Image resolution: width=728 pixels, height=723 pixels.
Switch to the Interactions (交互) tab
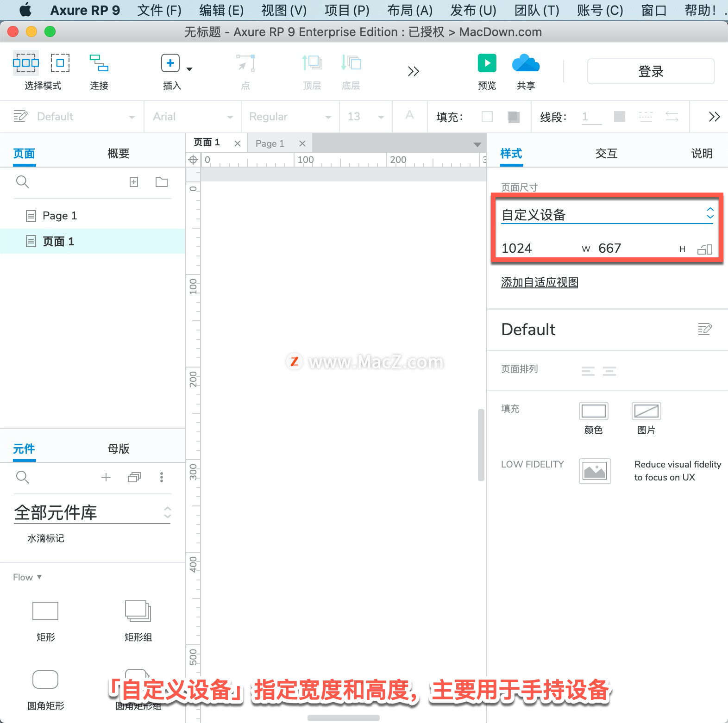coord(607,153)
